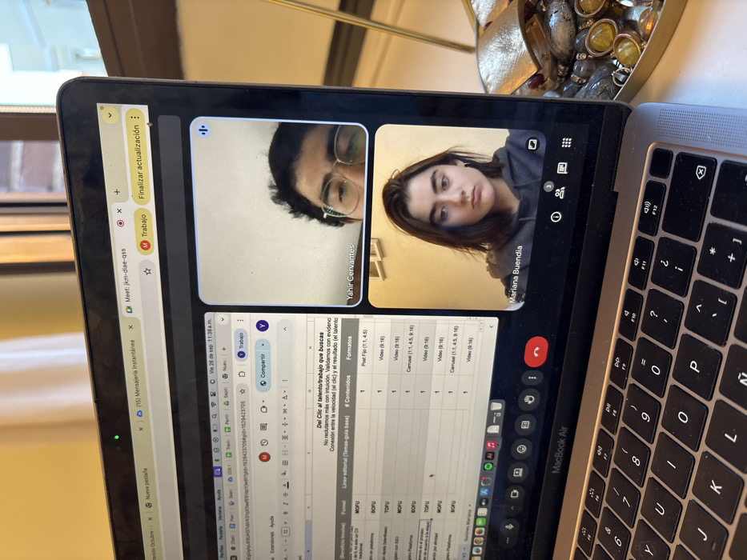Show the people panel with 3 participants
Screen dimensions: 747x560
[x=560, y=192]
